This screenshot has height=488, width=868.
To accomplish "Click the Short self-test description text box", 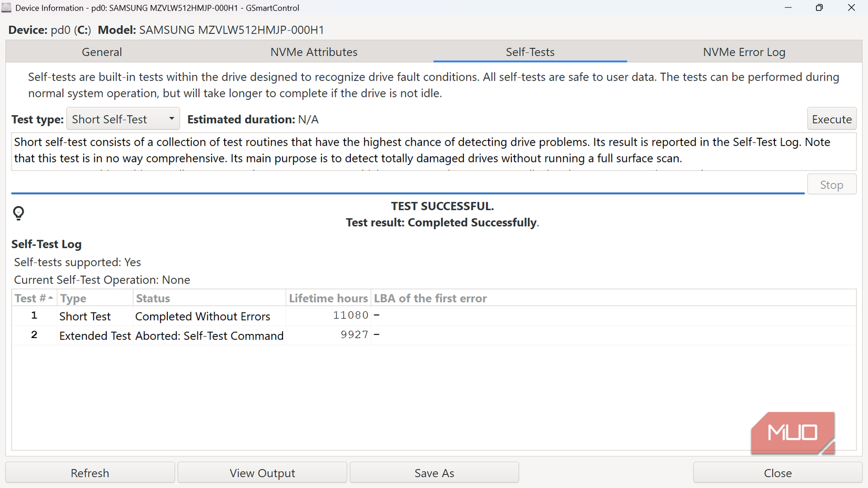I will [433, 151].
